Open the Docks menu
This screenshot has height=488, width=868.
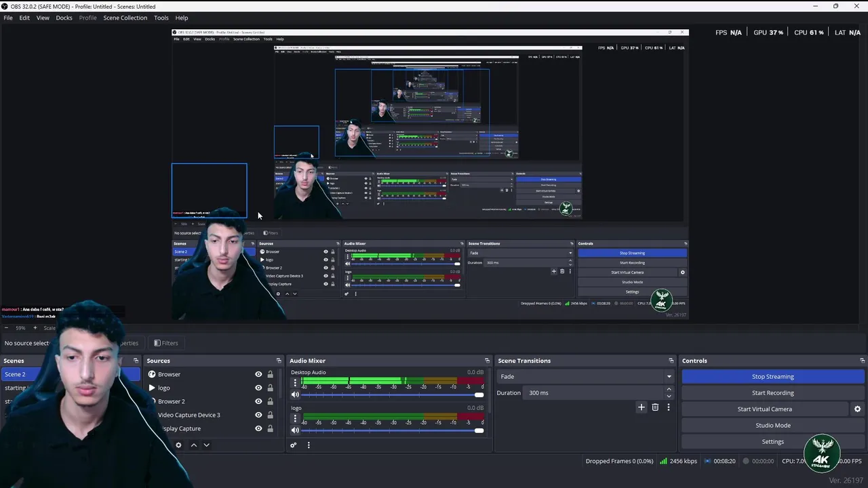(x=64, y=18)
